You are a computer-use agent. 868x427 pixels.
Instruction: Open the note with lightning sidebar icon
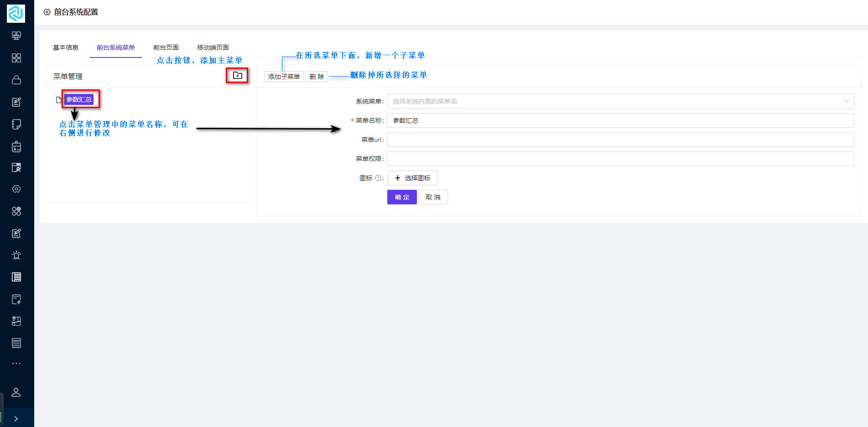coord(16,299)
